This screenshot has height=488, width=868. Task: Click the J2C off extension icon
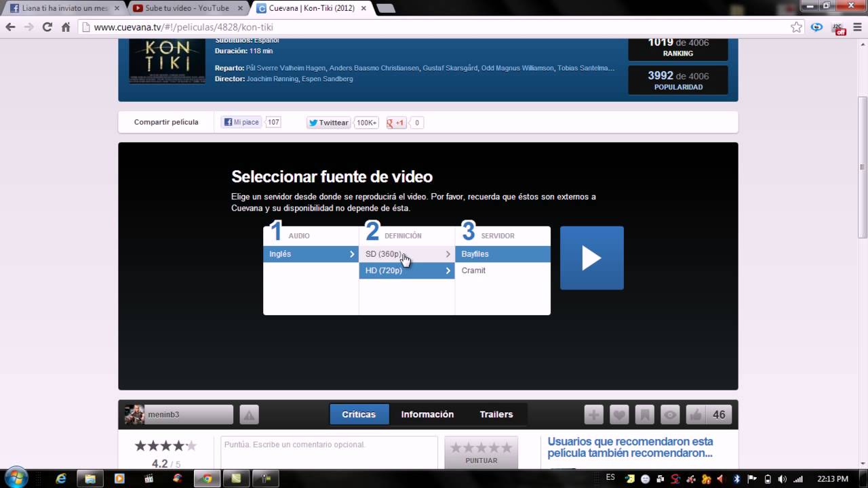839,28
